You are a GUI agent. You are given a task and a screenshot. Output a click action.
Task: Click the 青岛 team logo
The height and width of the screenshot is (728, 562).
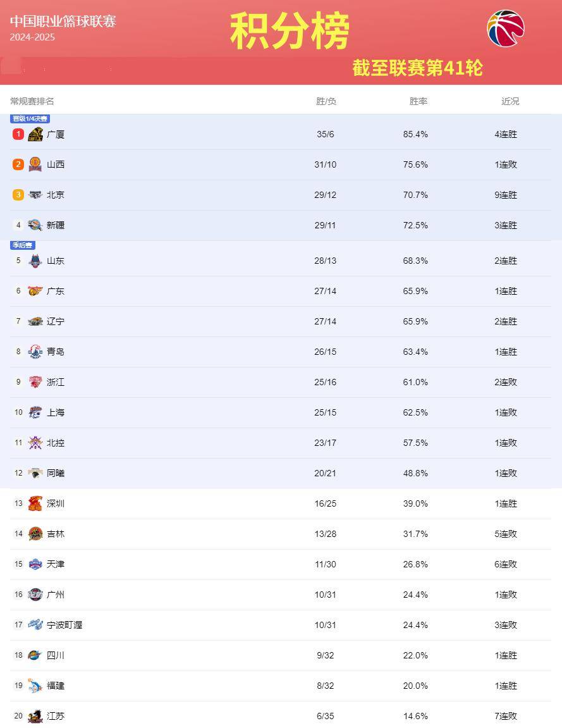tap(35, 352)
